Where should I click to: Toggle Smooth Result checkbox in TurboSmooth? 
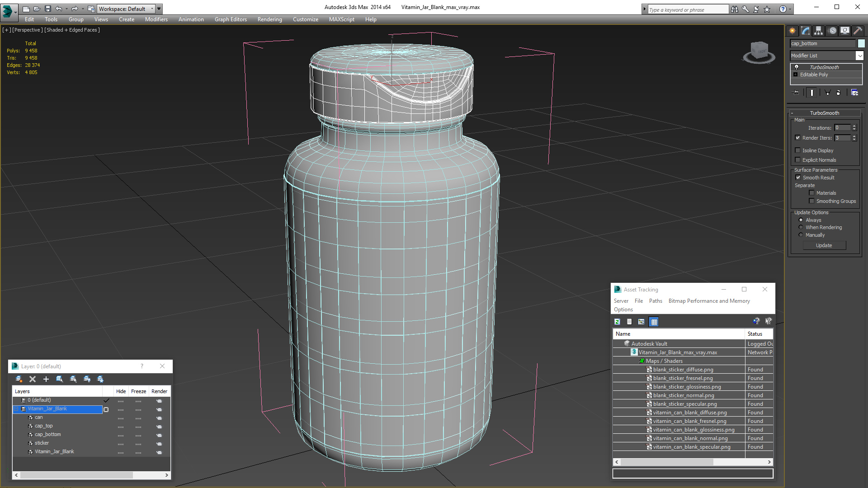[798, 178]
